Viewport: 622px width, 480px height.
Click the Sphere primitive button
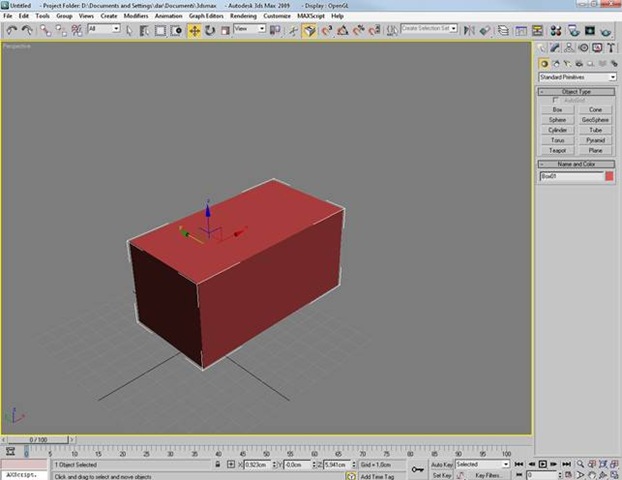557,119
